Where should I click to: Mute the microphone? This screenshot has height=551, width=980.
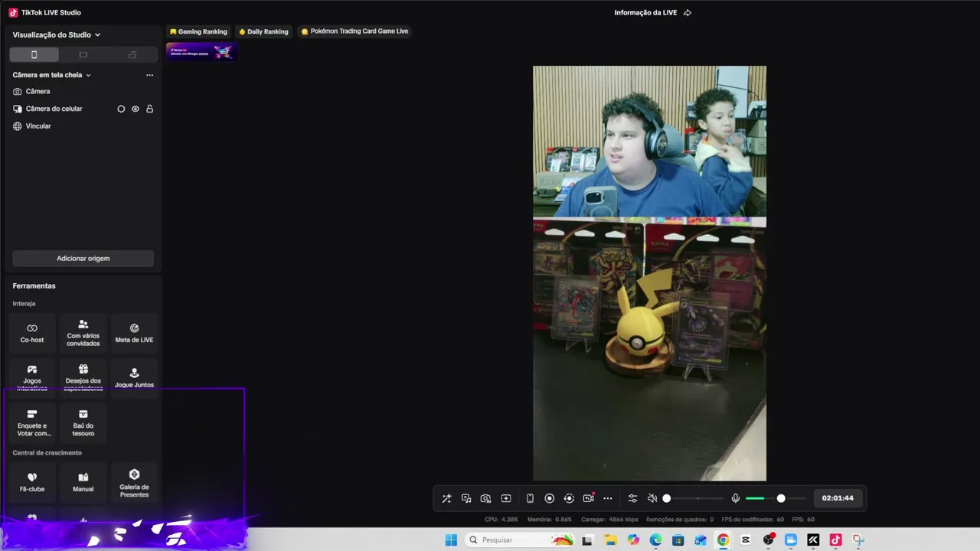[735, 498]
